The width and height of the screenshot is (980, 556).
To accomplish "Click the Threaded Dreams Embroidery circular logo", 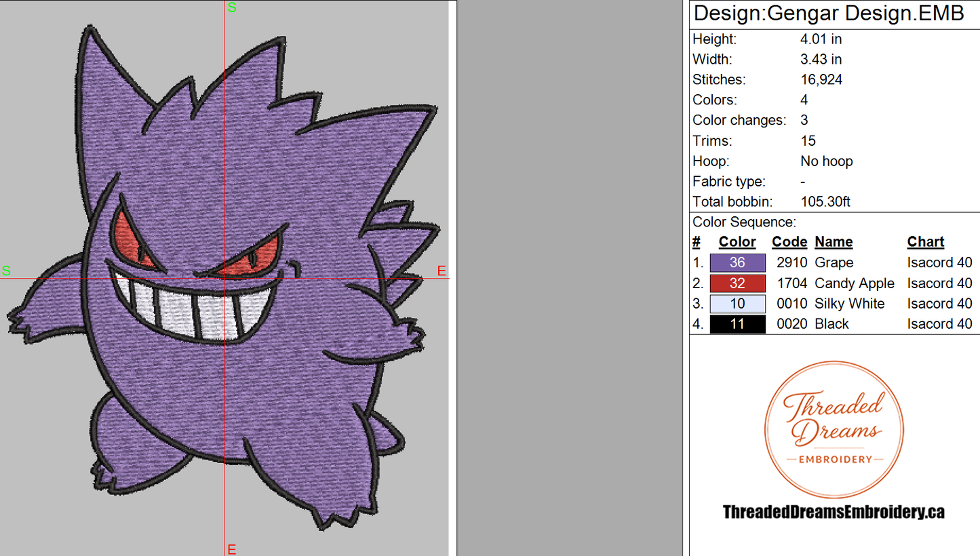I will [834, 429].
